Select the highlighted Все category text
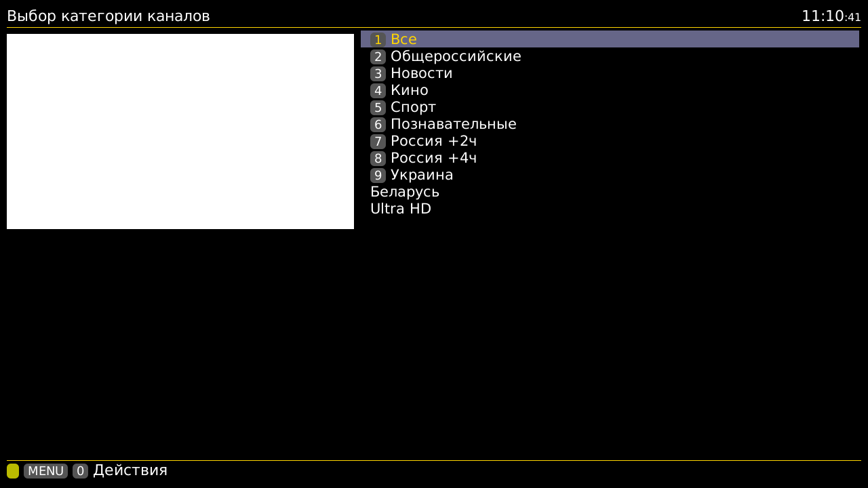868x488 pixels. (x=403, y=39)
